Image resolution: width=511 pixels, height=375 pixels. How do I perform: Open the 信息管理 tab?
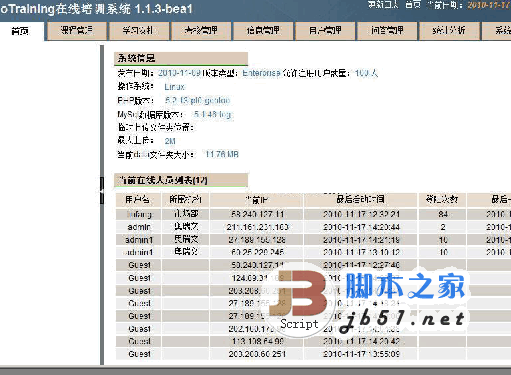pos(263,31)
